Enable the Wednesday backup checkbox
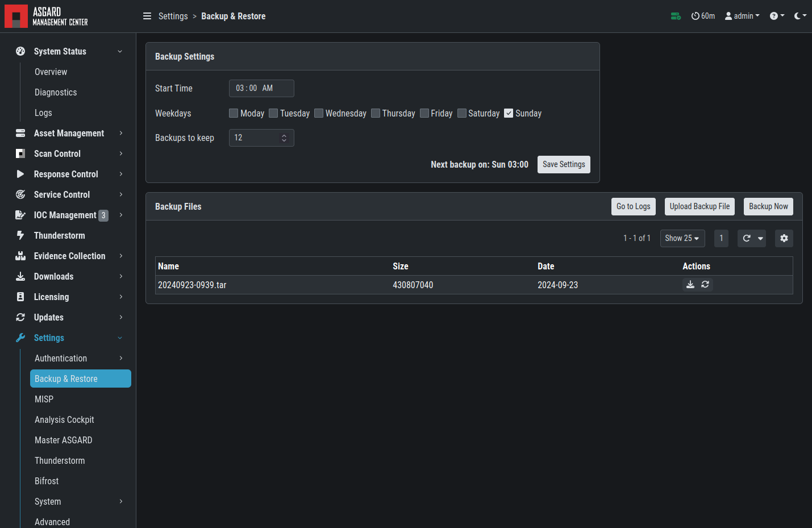Image resolution: width=812 pixels, height=528 pixels. [319, 113]
